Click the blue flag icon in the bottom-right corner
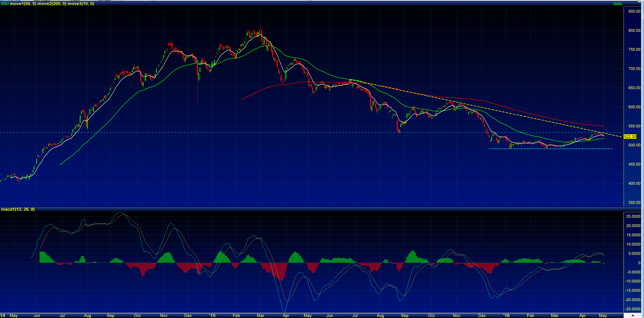The image size is (644, 318). tap(633, 316)
